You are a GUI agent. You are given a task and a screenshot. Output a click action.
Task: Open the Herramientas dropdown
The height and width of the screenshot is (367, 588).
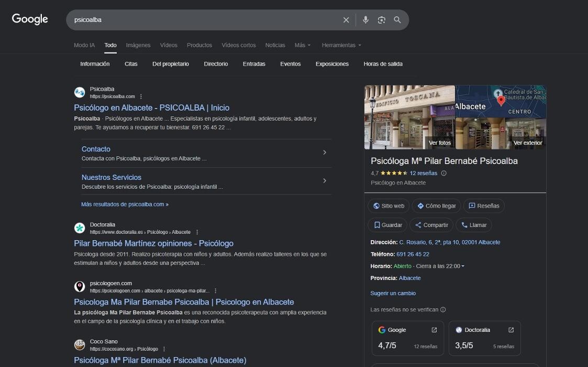pos(341,45)
